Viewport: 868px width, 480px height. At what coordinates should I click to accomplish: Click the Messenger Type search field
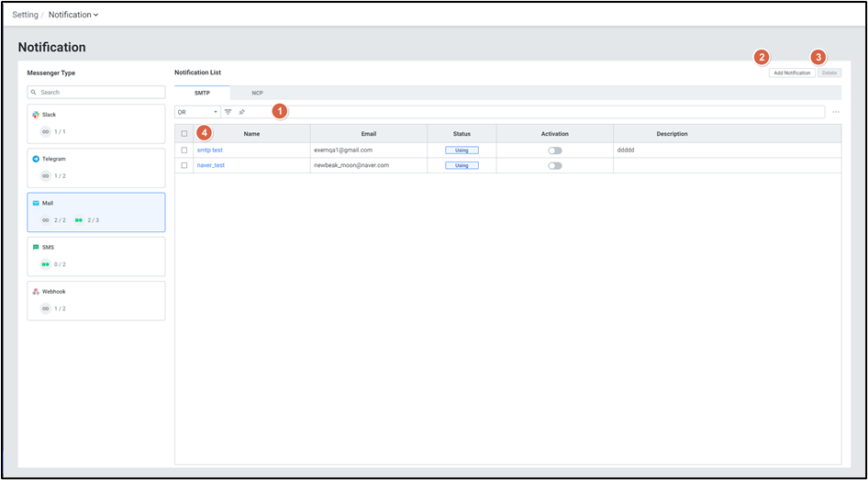96,92
